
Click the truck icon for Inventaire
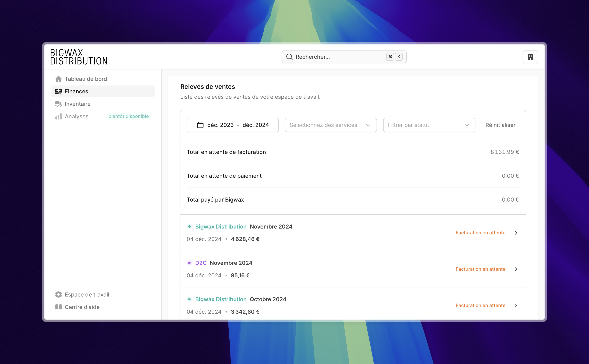click(x=58, y=104)
